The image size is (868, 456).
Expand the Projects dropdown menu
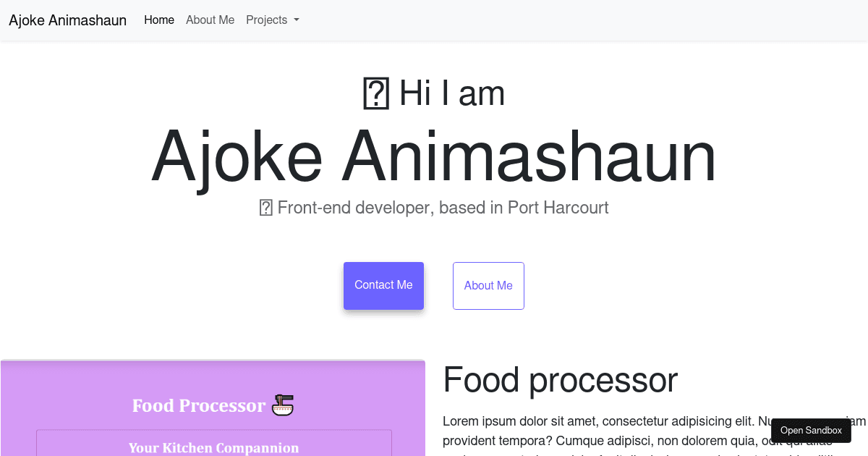[x=273, y=20]
